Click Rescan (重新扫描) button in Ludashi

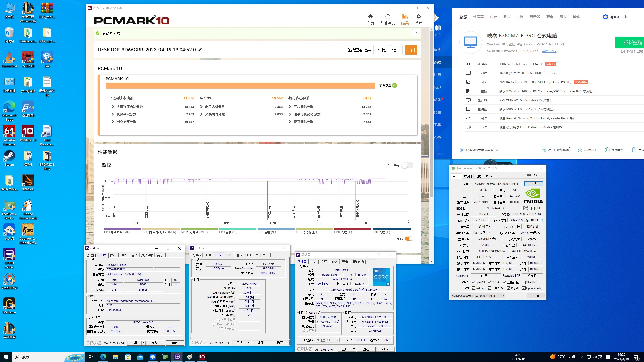[630, 42]
